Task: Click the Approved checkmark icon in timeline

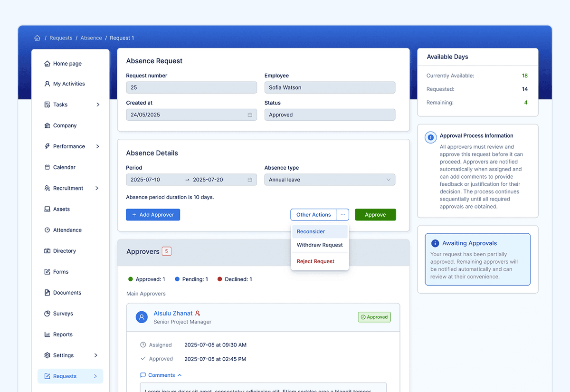Action: (143, 359)
